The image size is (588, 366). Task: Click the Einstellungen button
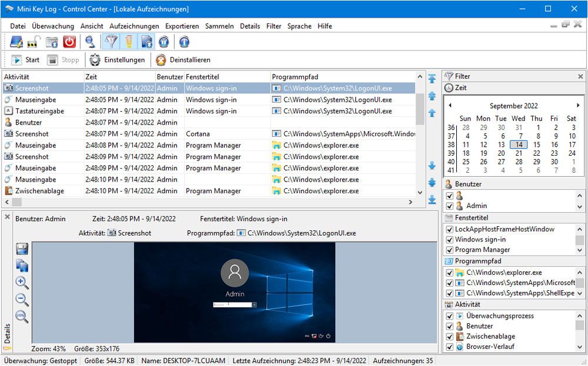point(117,60)
